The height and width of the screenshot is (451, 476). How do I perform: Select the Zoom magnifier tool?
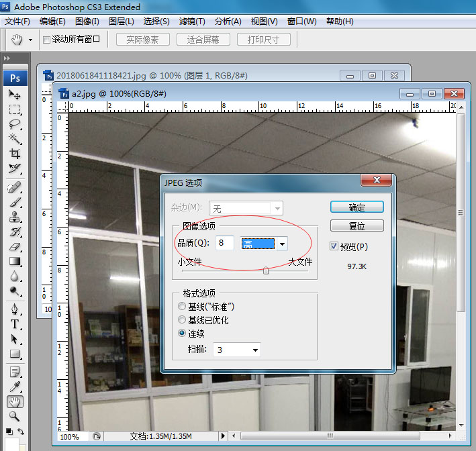[15, 416]
